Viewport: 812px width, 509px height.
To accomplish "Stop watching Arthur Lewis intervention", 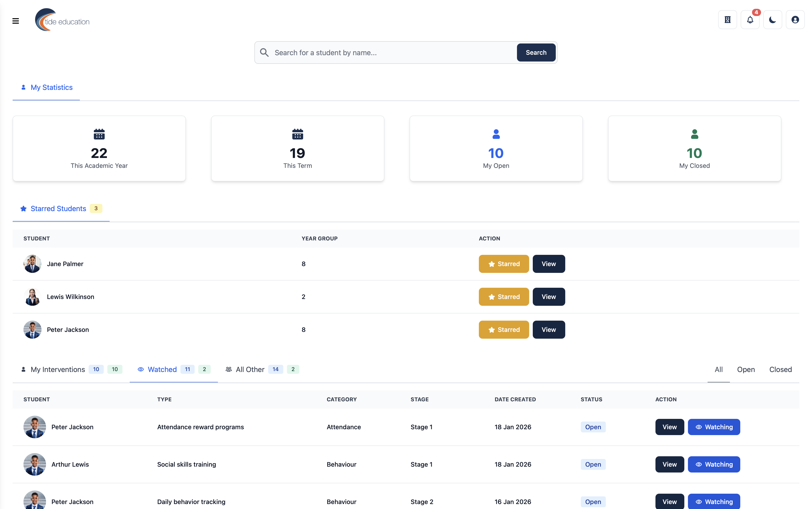I will point(714,464).
